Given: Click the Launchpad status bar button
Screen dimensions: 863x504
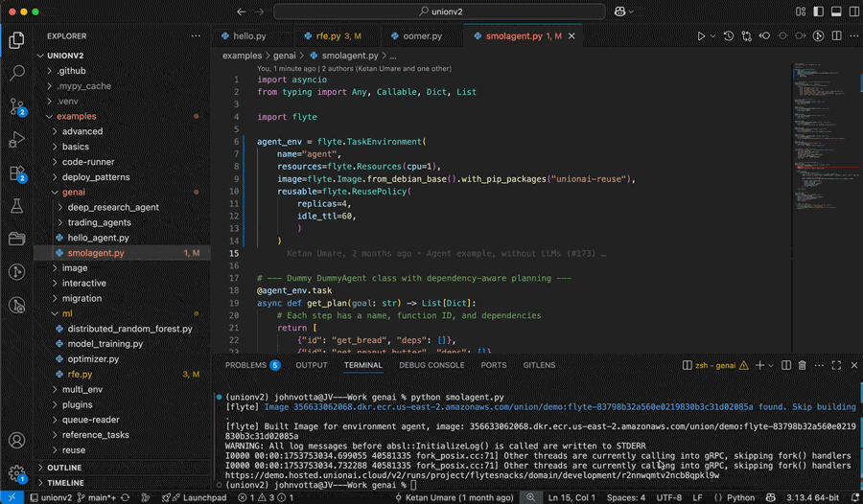Looking at the screenshot, I should pos(197,497).
